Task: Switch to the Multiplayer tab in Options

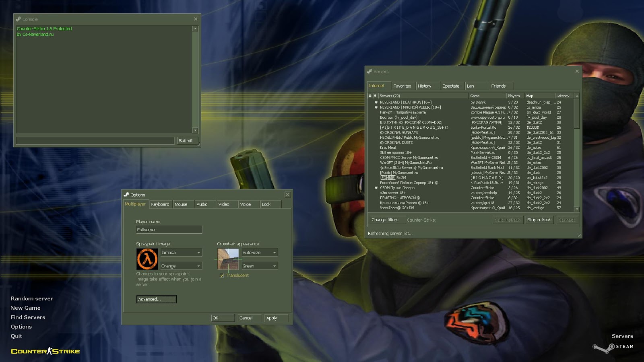Action: click(x=135, y=204)
